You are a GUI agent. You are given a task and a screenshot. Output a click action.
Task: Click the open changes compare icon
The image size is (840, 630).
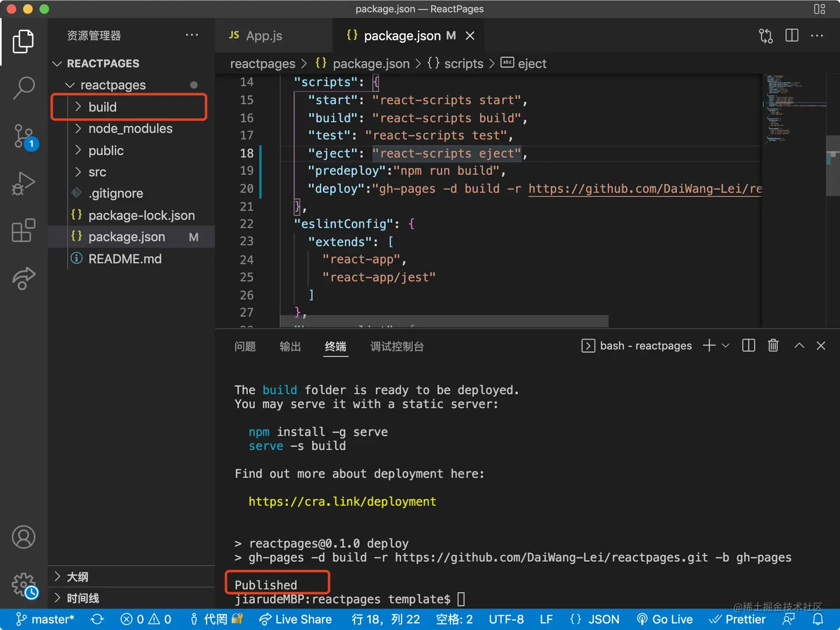pos(766,36)
